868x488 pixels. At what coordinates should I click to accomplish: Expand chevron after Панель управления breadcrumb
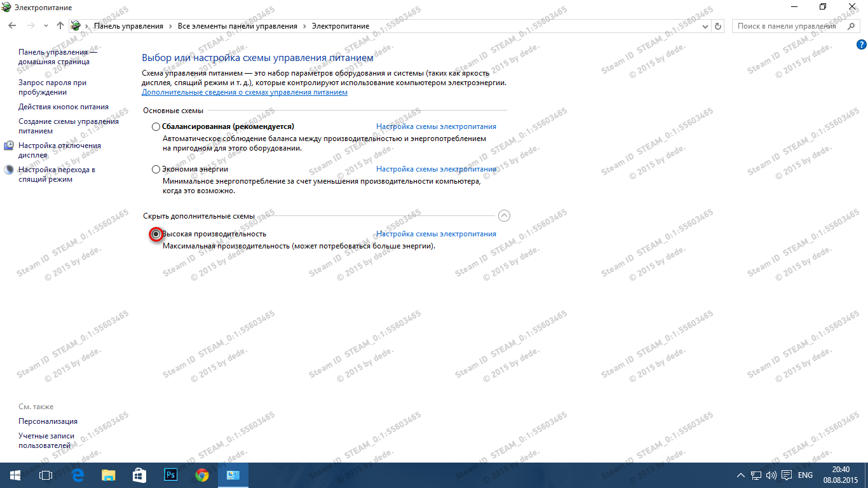tap(170, 26)
